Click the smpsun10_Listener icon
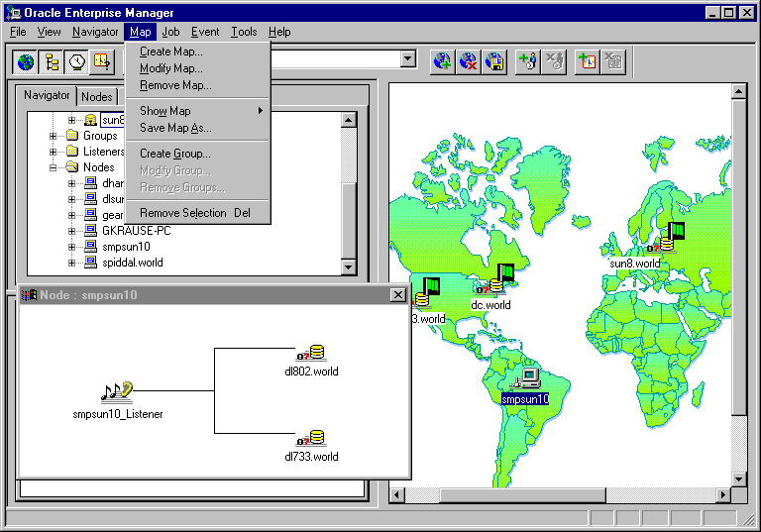The height and width of the screenshot is (532, 761). tap(117, 391)
